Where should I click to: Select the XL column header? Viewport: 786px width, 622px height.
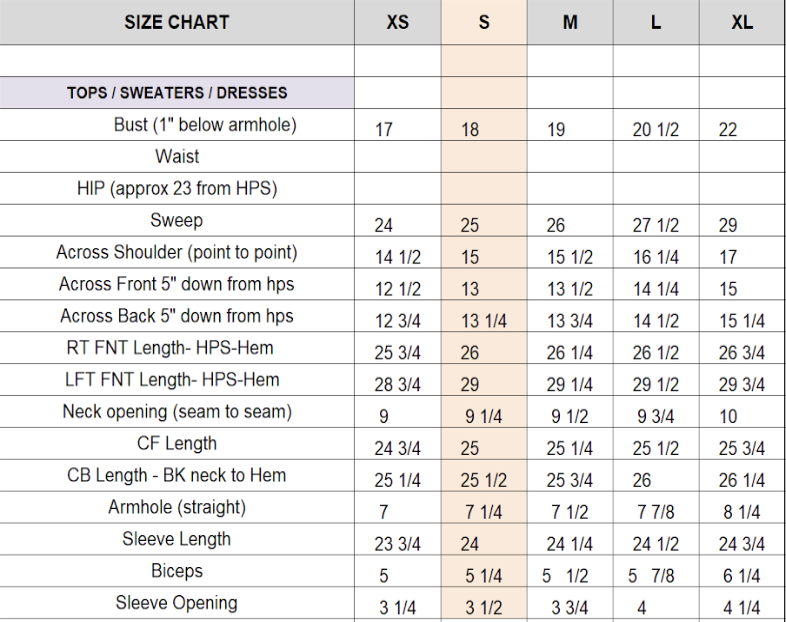742,22
